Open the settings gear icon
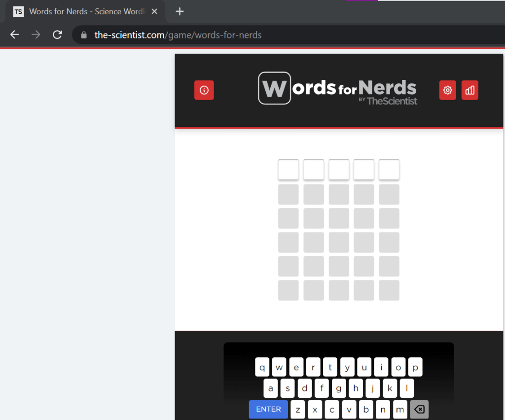 click(x=447, y=90)
